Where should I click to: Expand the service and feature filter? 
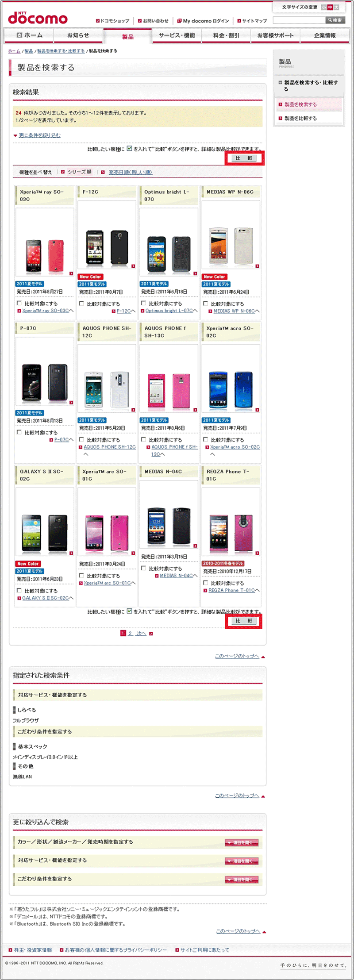coord(242,861)
